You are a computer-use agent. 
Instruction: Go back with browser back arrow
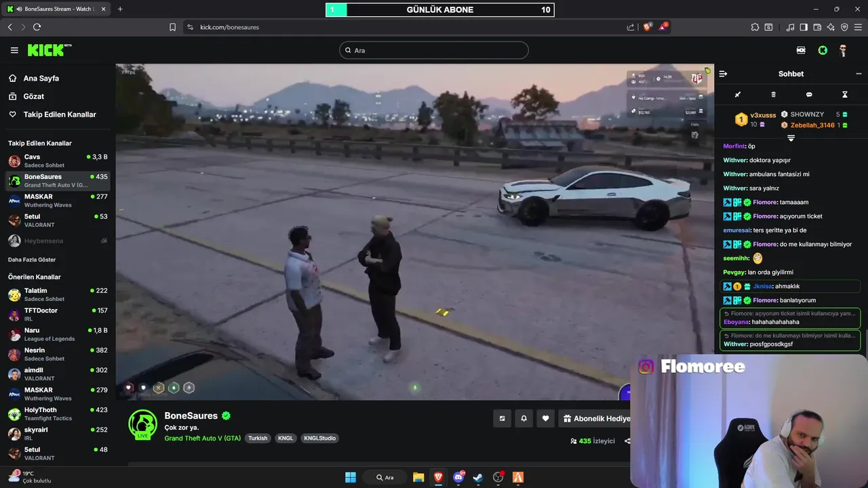9,27
